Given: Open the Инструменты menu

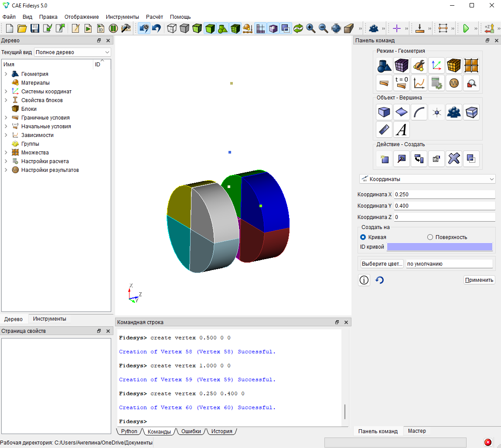Looking at the screenshot, I should (123, 17).
